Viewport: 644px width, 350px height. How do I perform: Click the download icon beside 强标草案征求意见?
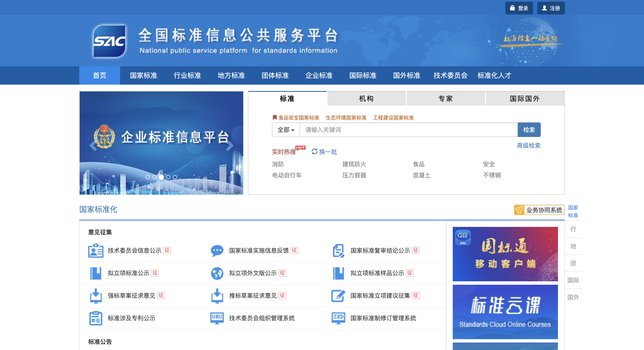pos(95,296)
